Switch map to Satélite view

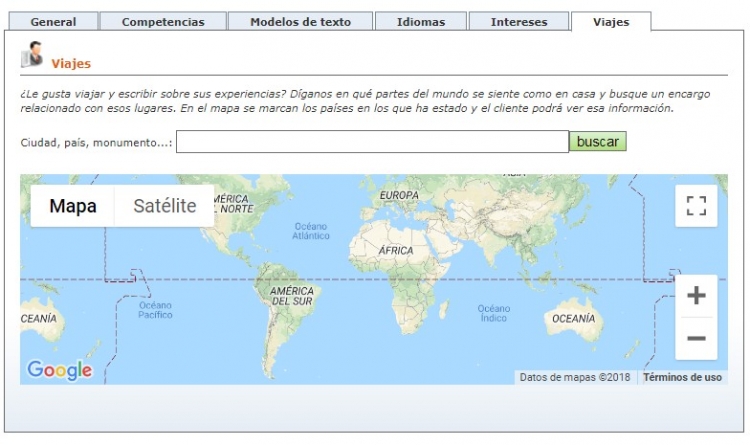164,207
